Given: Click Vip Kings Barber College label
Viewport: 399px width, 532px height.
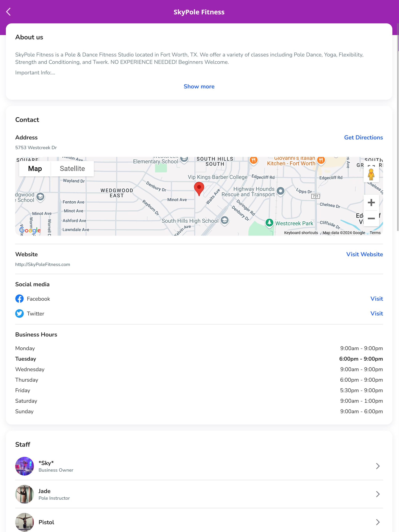Looking at the screenshot, I should (218, 177).
